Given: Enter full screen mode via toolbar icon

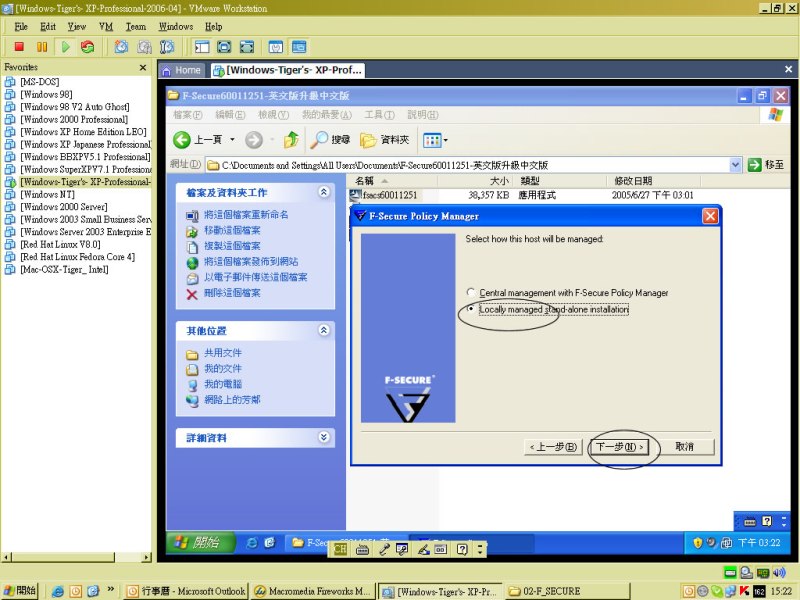Looking at the screenshot, I should pos(247,47).
